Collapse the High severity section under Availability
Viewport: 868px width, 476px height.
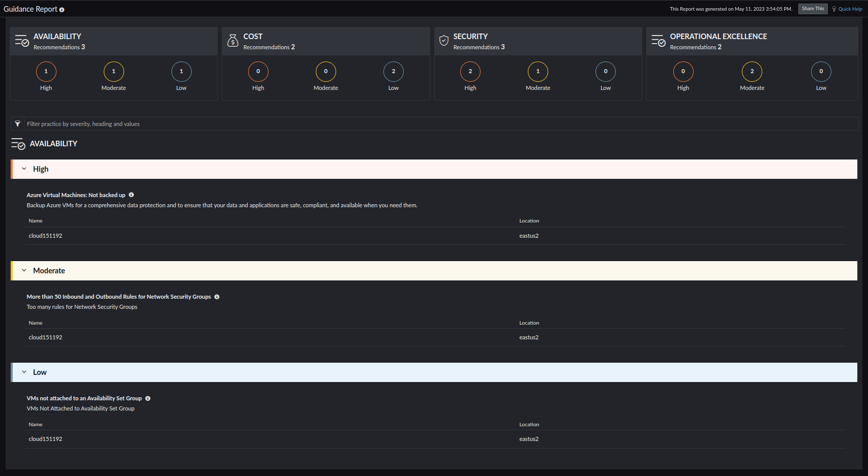tap(24, 169)
